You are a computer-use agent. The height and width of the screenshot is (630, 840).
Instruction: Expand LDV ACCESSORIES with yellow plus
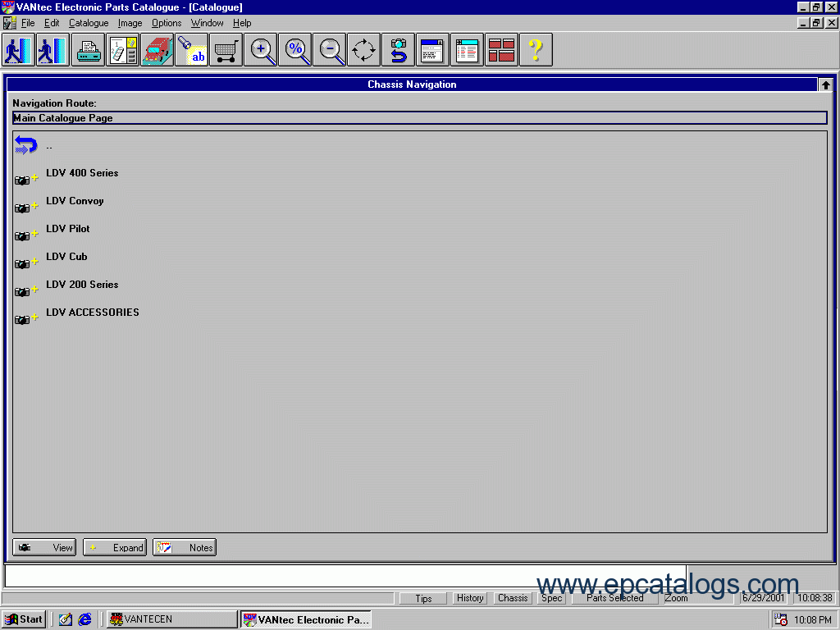tap(34, 317)
